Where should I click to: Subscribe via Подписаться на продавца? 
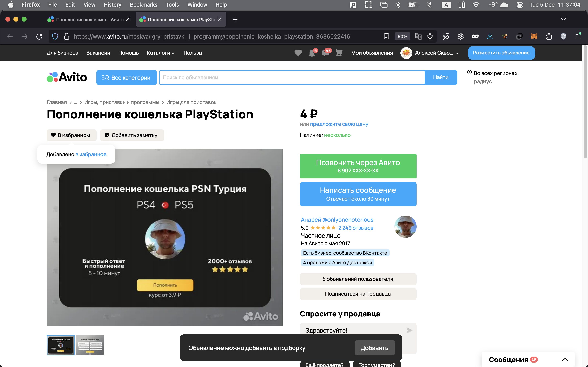(x=358, y=294)
